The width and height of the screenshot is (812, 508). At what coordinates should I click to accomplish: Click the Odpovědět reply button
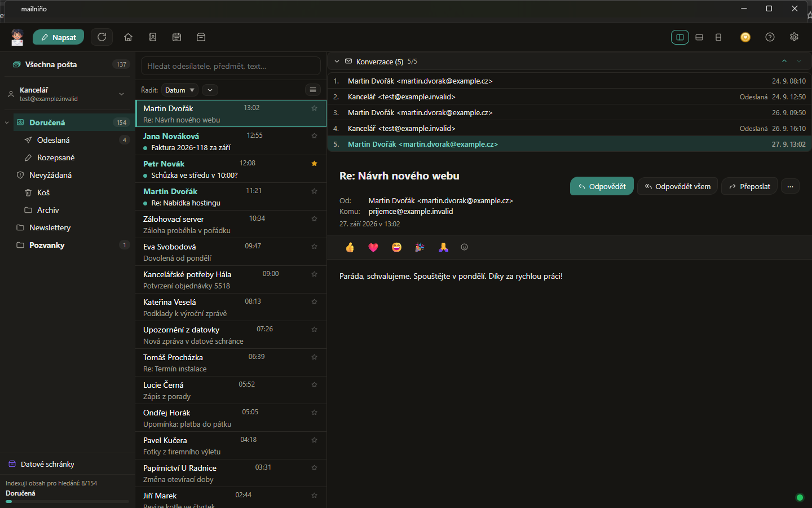(x=602, y=186)
